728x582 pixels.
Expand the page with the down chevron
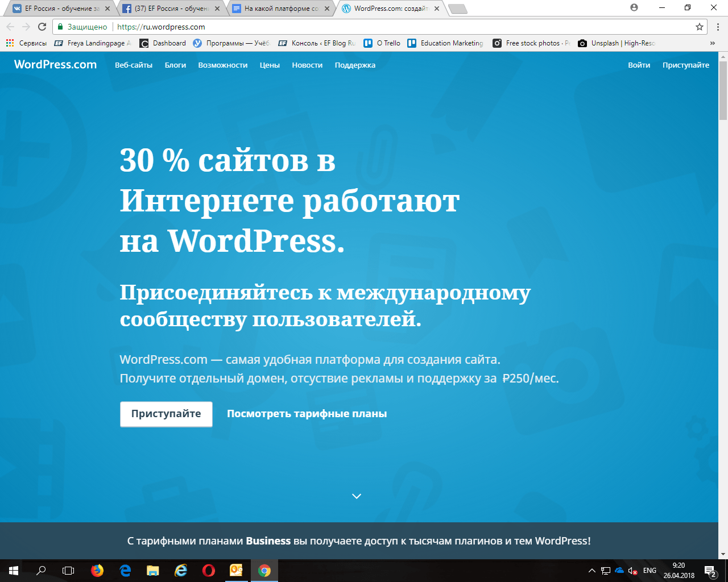click(357, 496)
